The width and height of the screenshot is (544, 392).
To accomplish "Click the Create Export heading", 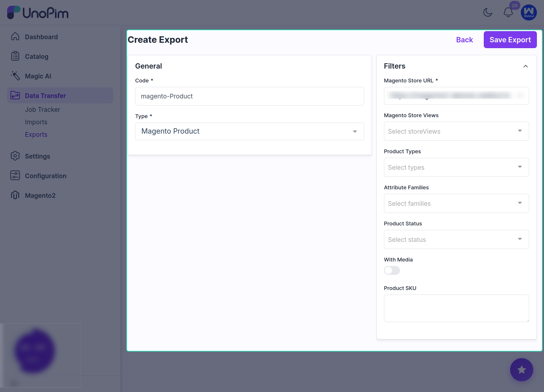I will (x=158, y=40).
